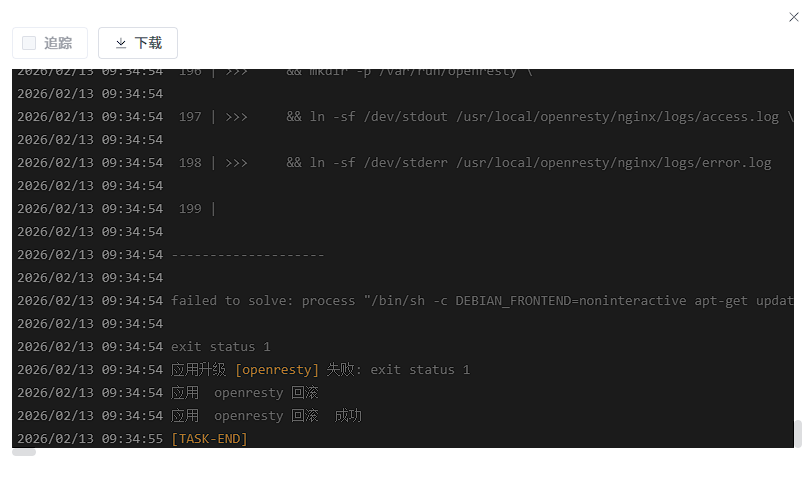Screen dimensions: 811x483
Task: Click the 09:34:55 timestamp
Action: click(x=132, y=439)
